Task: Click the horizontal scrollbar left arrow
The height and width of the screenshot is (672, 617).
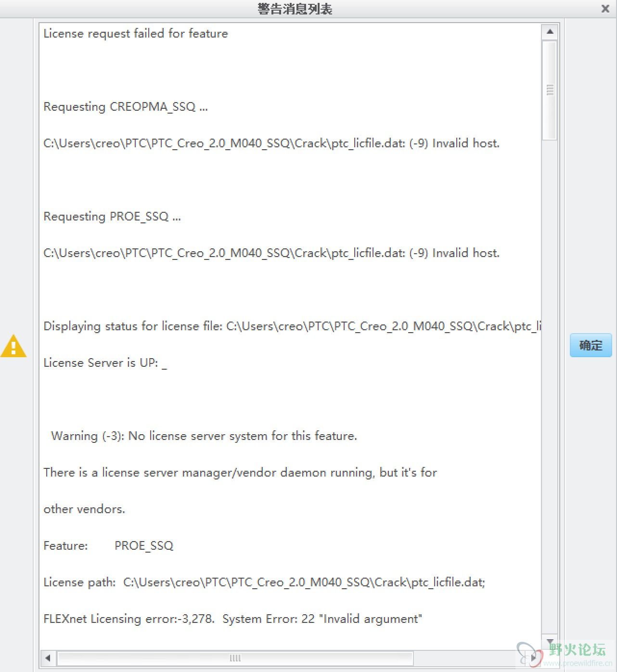Action: tap(48, 658)
